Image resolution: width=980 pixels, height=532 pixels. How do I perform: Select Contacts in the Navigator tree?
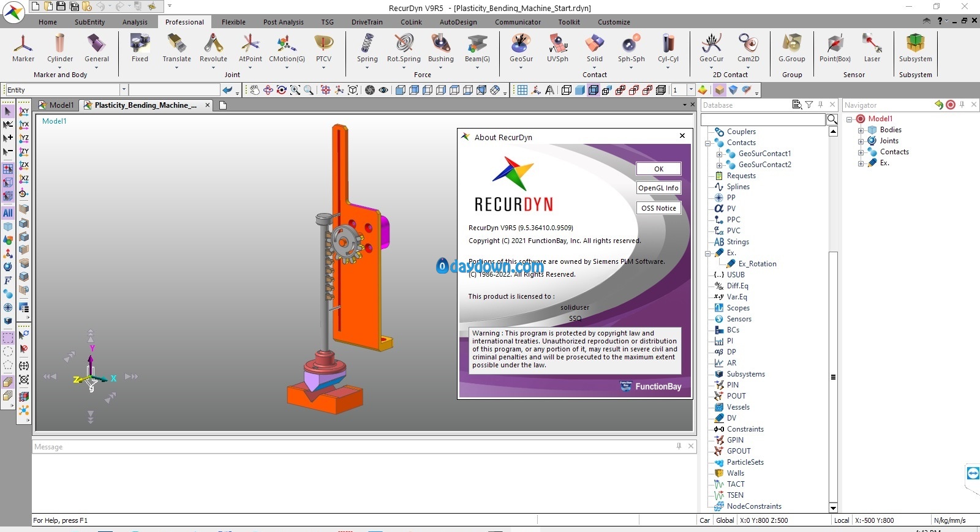pos(894,152)
